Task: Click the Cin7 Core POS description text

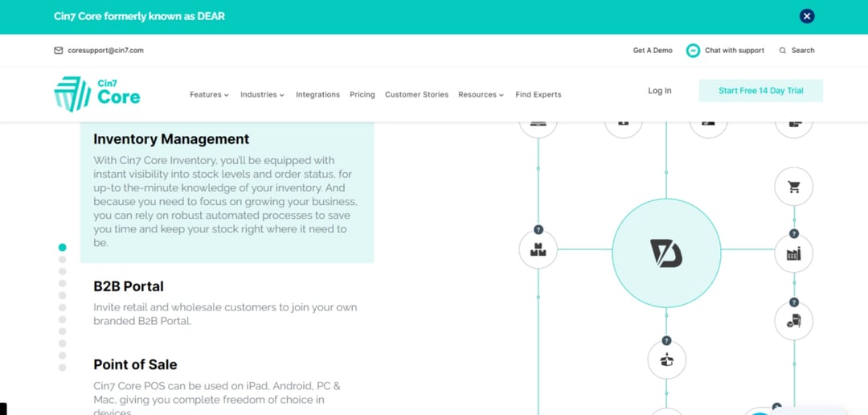Action: coord(217,399)
